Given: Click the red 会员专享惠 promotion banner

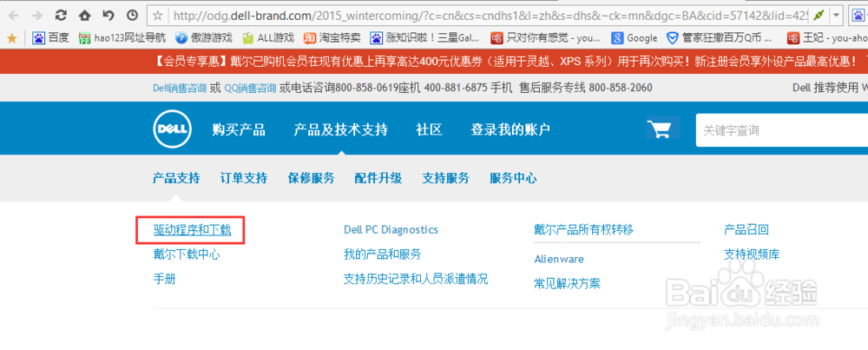Looking at the screenshot, I should [x=434, y=62].
